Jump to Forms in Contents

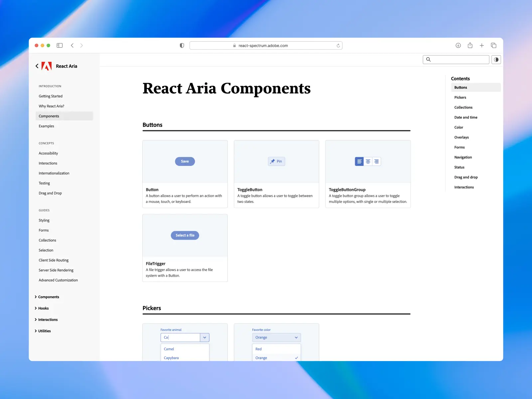460,147
